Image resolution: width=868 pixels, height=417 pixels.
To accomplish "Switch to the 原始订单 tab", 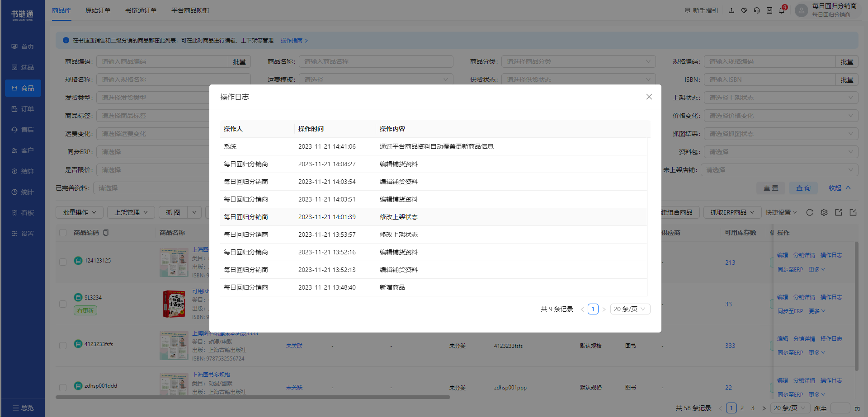I will (98, 10).
